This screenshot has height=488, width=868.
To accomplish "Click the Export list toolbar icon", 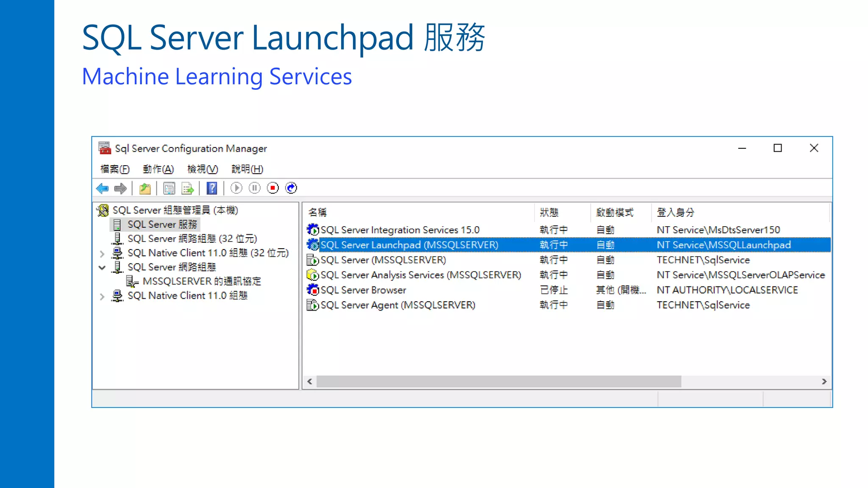I will pos(187,189).
